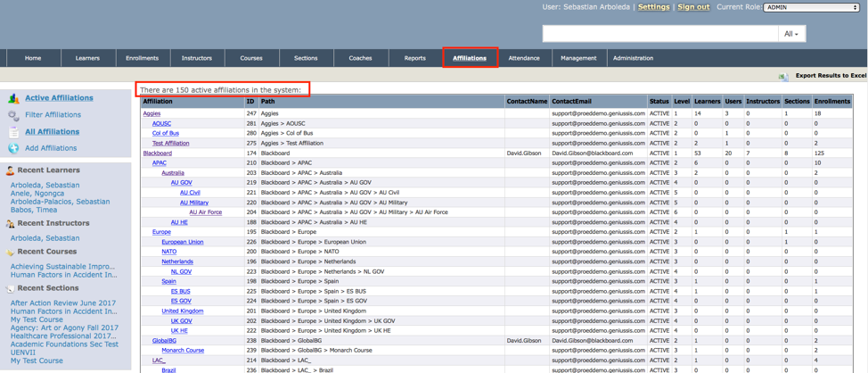Click the Recent Courses section icon
The height and width of the screenshot is (373, 868).
(x=11, y=253)
